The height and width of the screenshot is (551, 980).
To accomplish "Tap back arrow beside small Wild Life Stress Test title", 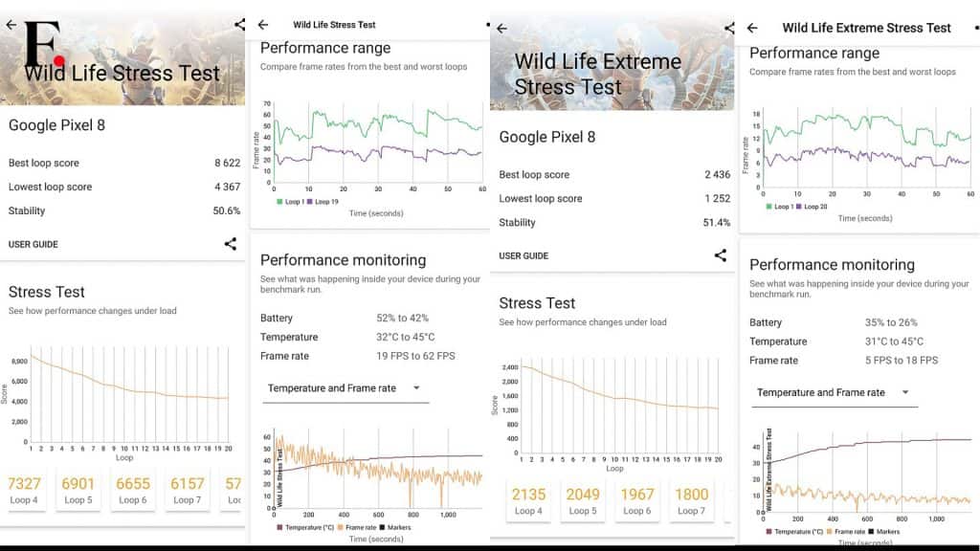I will click(x=263, y=25).
